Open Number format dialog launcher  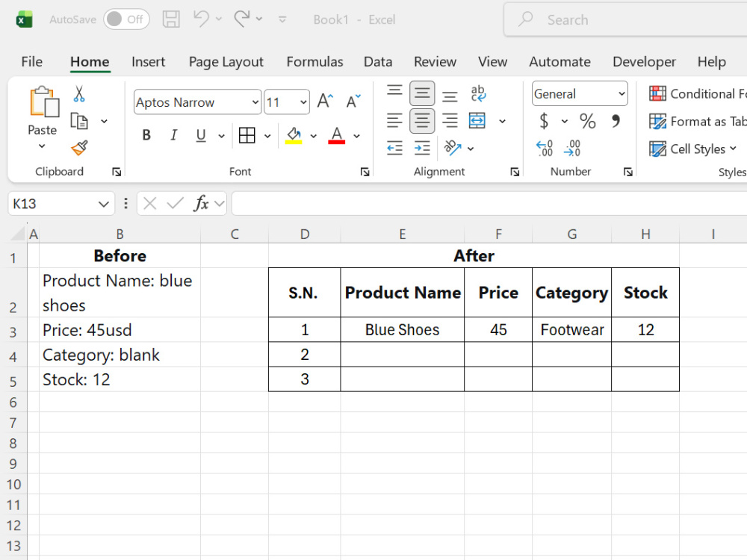tap(628, 172)
